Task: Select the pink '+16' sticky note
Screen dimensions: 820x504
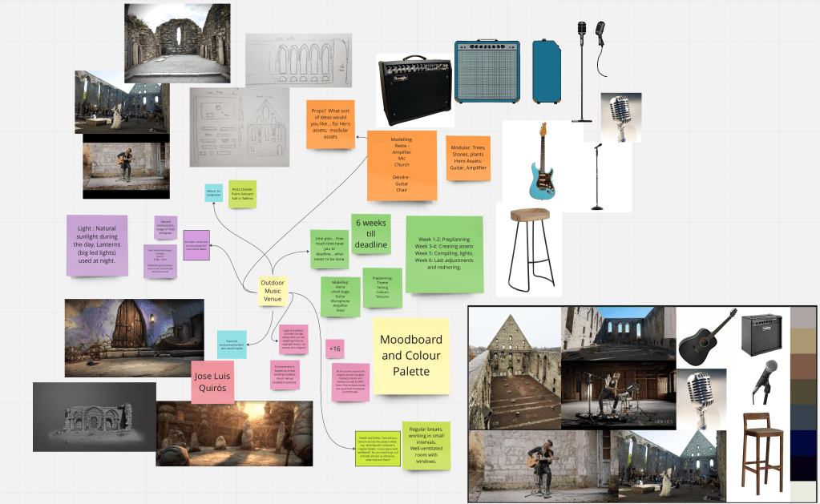Action: 335,349
